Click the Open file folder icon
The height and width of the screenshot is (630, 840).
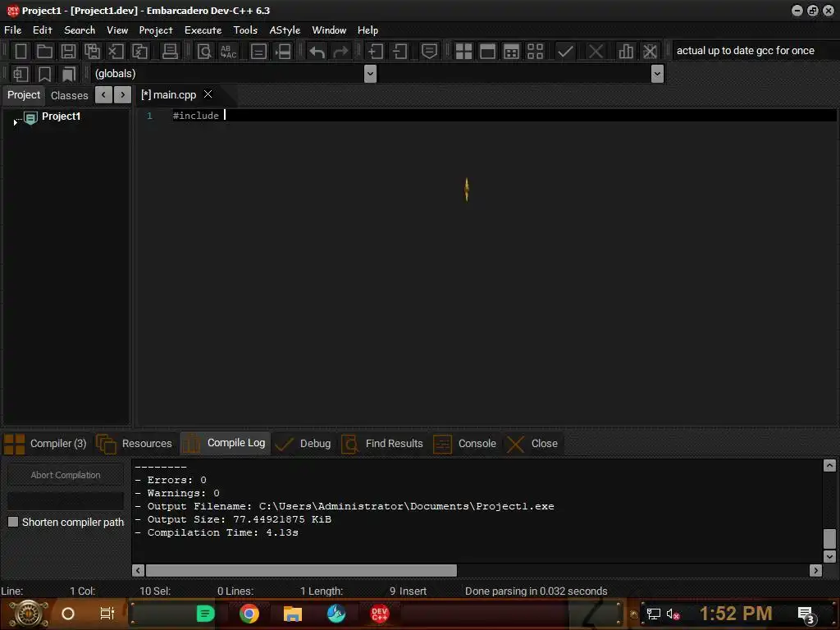coord(44,52)
